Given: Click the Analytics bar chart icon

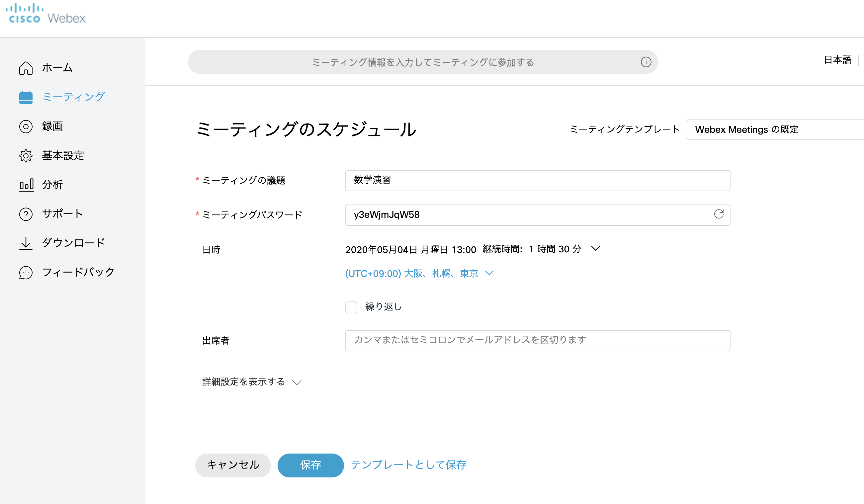Looking at the screenshot, I should point(27,185).
